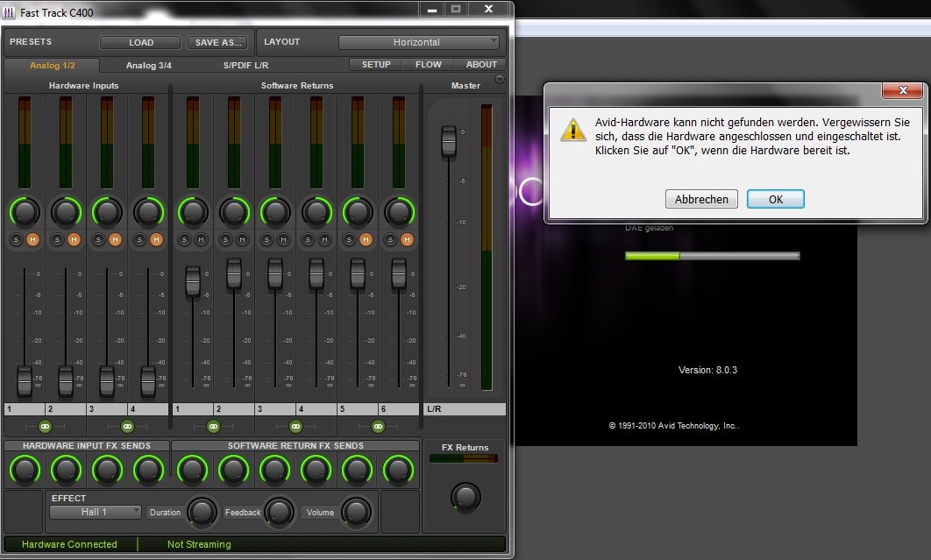Viewport: 931px width, 560px height.
Task: Click the Fast Track C400 title bar icon
Action: (x=9, y=12)
